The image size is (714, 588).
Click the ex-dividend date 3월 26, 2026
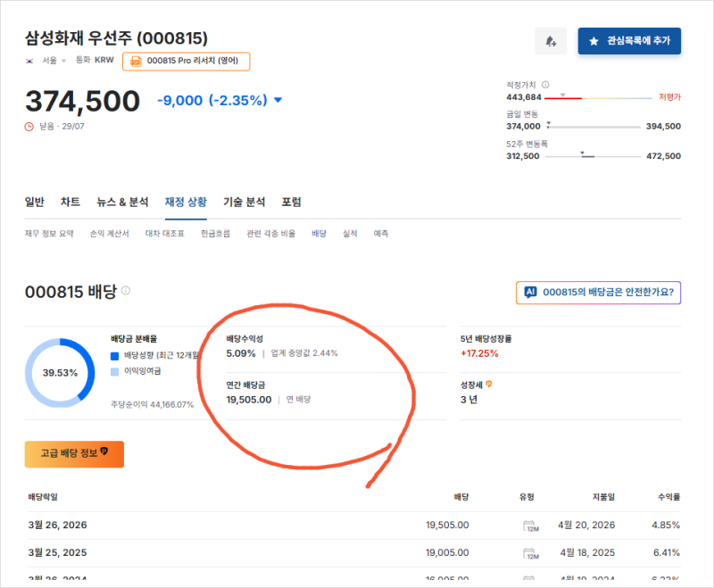pyautogui.click(x=57, y=526)
